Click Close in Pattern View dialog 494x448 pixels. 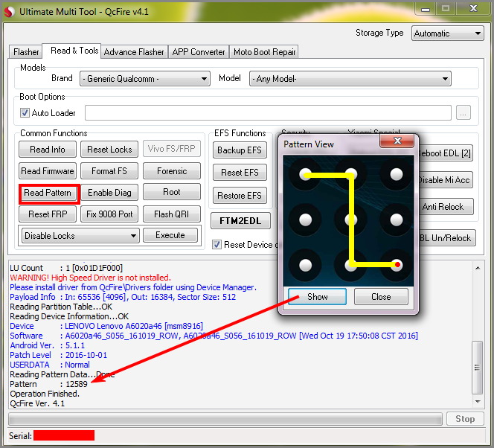coord(381,297)
